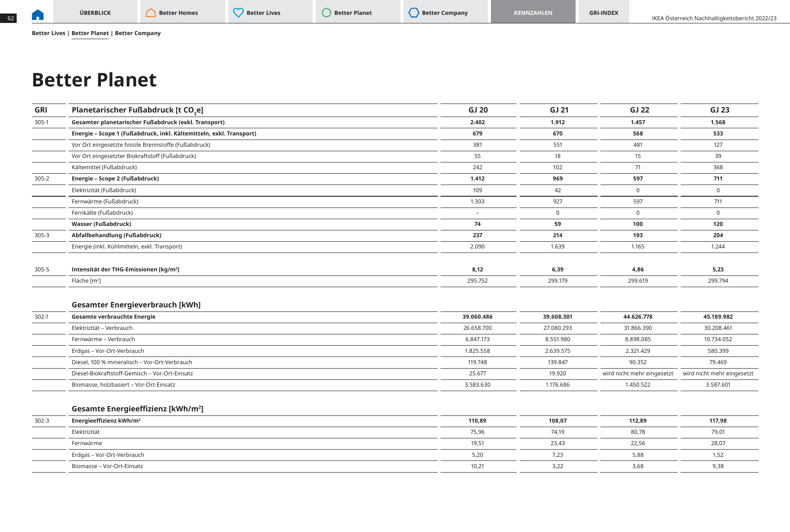Open the GRI-INDEX tab
Image resolution: width=790 pixels, height=532 pixels.
[x=604, y=13]
